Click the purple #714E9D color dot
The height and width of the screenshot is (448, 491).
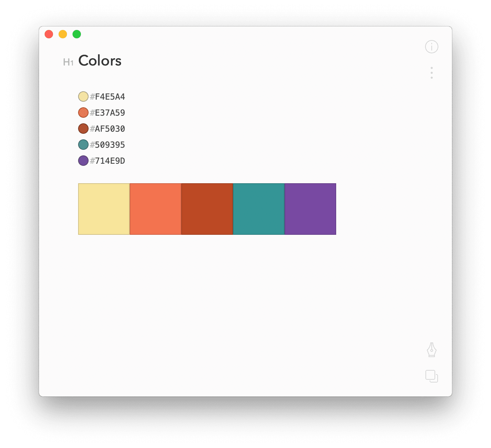point(83,161)
